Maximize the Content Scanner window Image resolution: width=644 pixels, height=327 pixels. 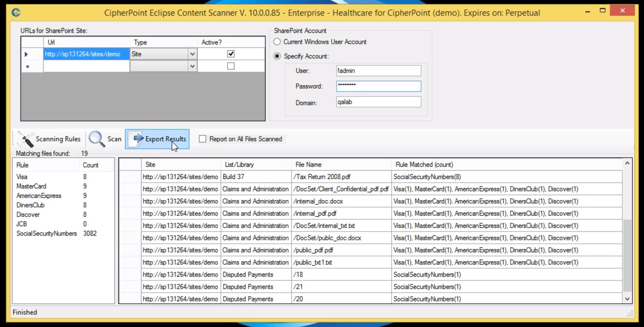point(603,11)
